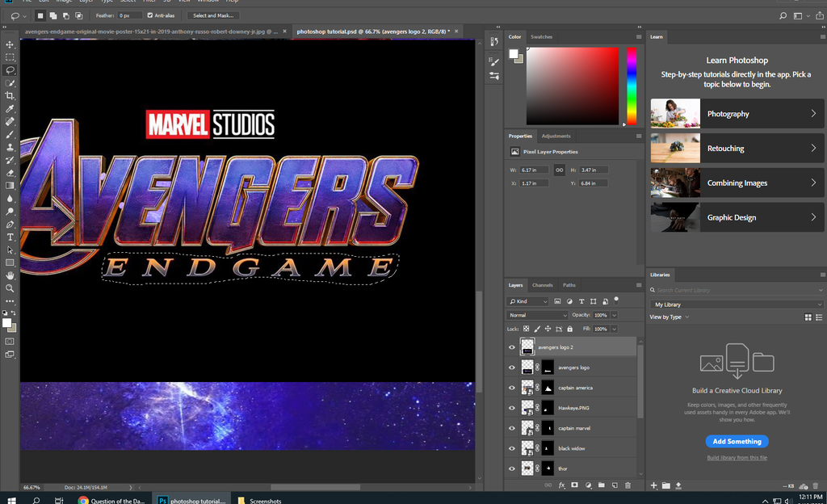
Task: Open the layer blending mode dropdown
Action: tap(536, 314)
